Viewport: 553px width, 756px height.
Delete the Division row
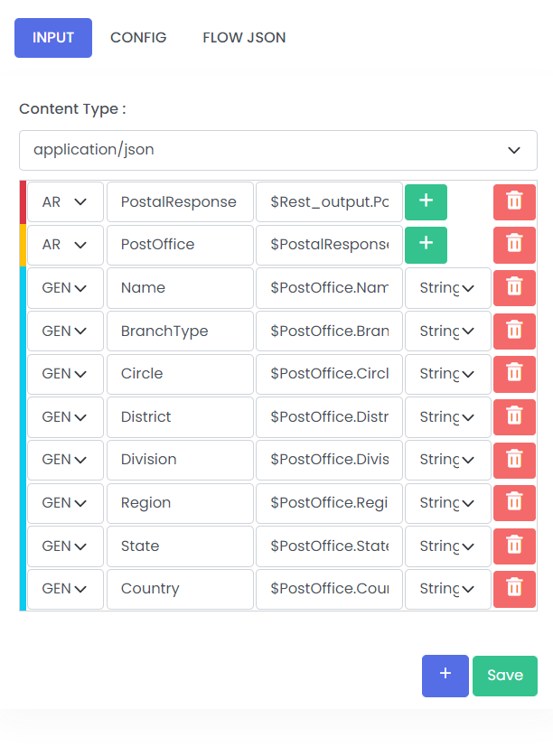[514, 460]
